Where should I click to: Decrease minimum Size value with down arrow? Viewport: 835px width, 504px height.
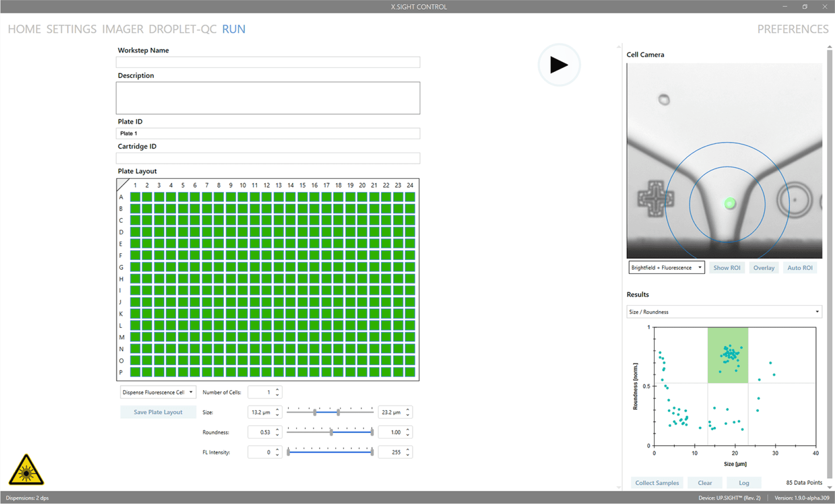click(x=277, y=415)
